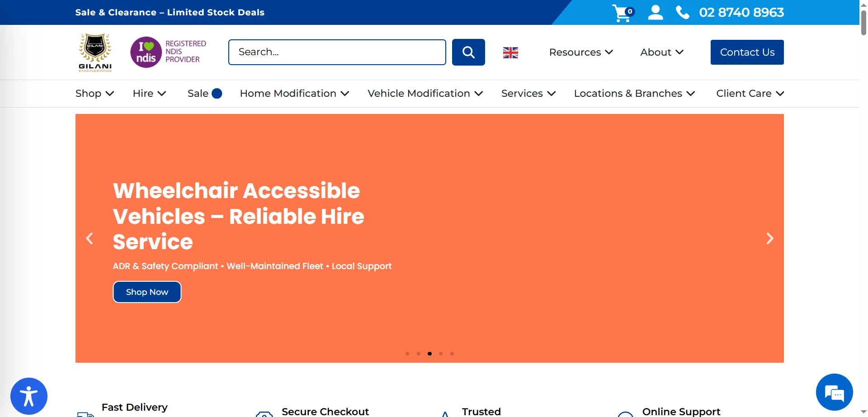The width and height of the screenshot is (868, 417).
Task: Click the Contact Us button
Action: pyautogui.click(x=747, y=52)
